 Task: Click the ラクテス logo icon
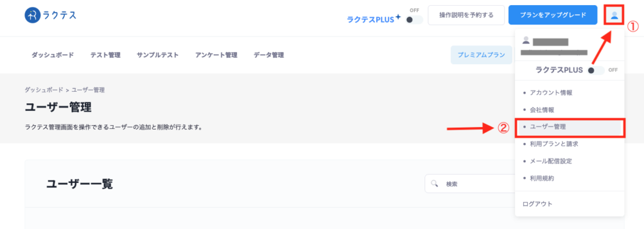[x=32, y=16]
